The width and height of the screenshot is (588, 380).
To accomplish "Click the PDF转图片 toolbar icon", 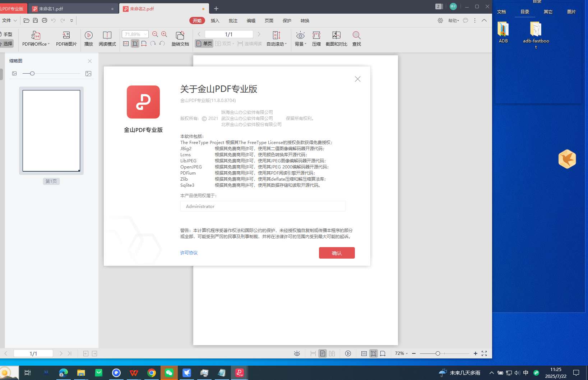I will [66, 35].
